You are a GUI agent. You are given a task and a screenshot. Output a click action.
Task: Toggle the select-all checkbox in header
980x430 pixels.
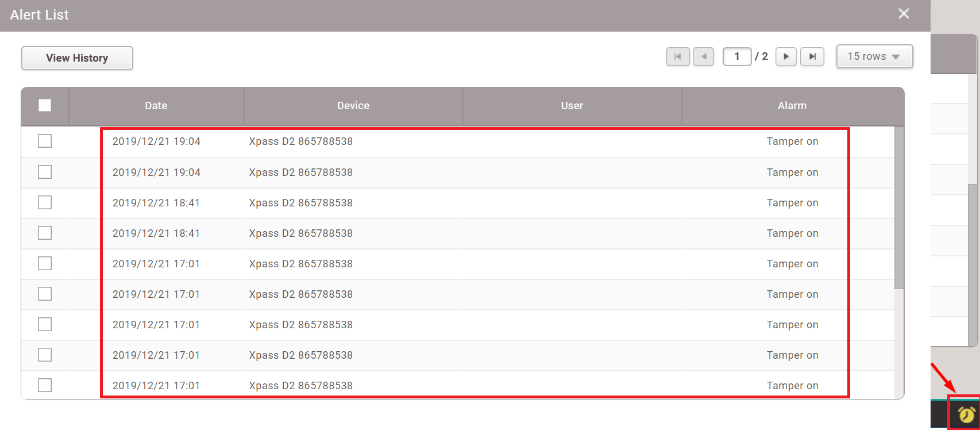tap(45, 105)
